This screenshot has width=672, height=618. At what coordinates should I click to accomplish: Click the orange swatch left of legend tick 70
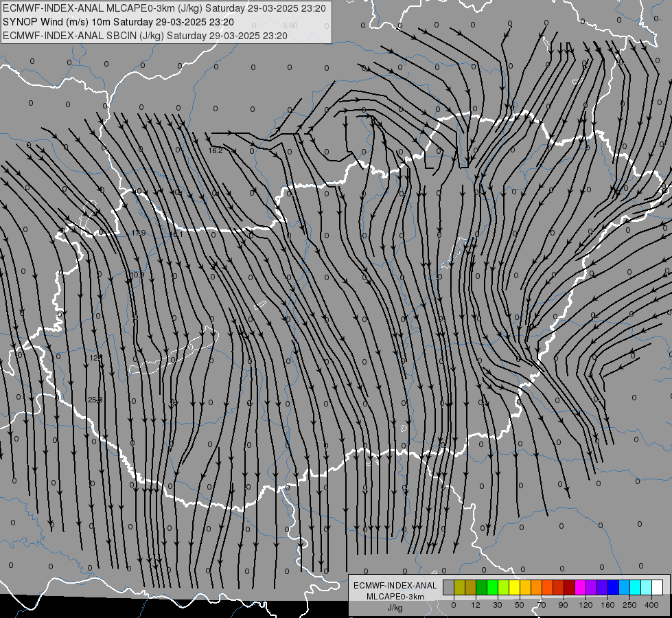(537, 587)
